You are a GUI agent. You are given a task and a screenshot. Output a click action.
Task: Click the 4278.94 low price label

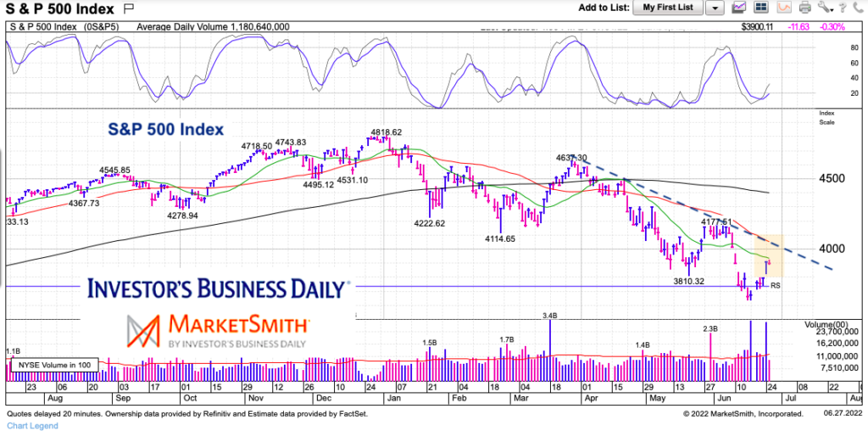185,214
